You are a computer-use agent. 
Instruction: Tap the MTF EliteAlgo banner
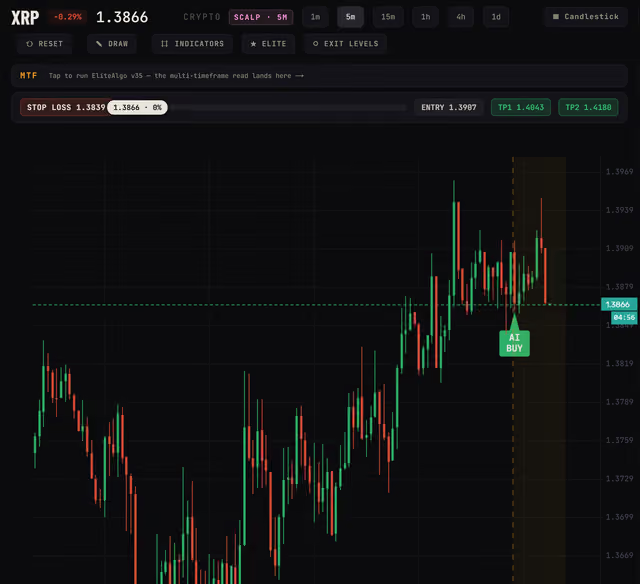(x=319, y=76)
